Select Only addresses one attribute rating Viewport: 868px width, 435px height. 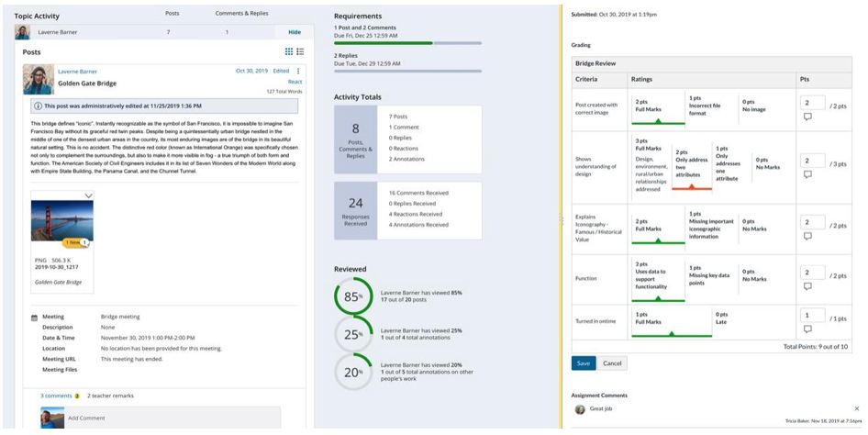[731, 163]
